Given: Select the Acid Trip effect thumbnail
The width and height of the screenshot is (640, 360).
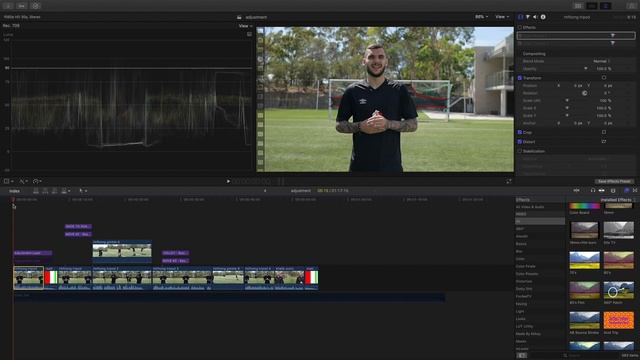Looking at the screenshot, I should [x=619, y=320].
